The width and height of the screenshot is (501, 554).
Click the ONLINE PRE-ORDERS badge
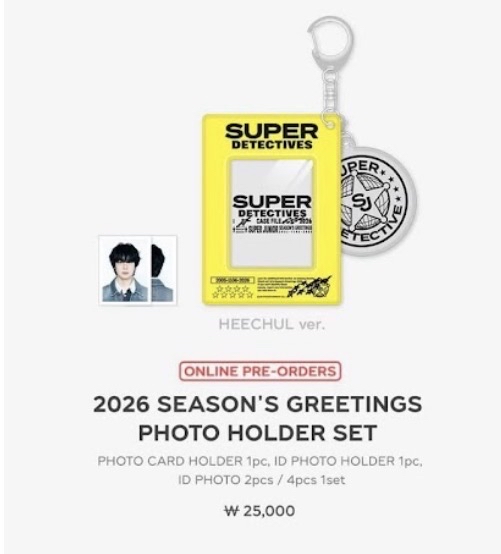(260, 371)
